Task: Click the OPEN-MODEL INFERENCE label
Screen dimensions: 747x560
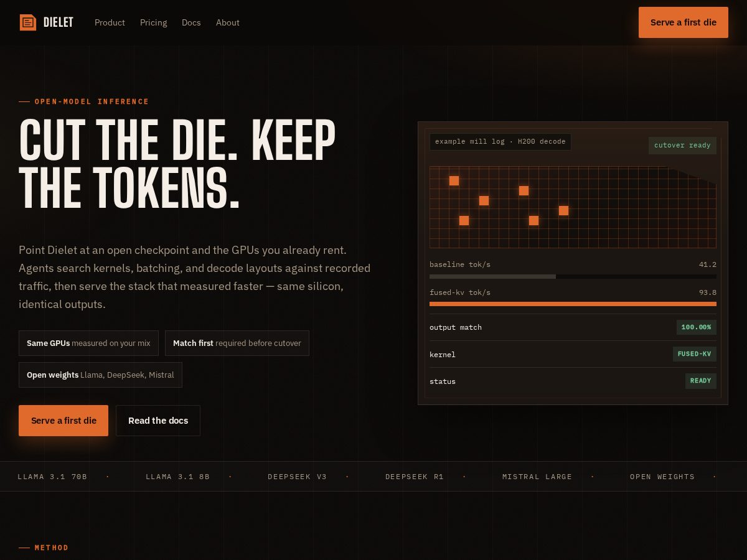Action: tap(92, 101)
